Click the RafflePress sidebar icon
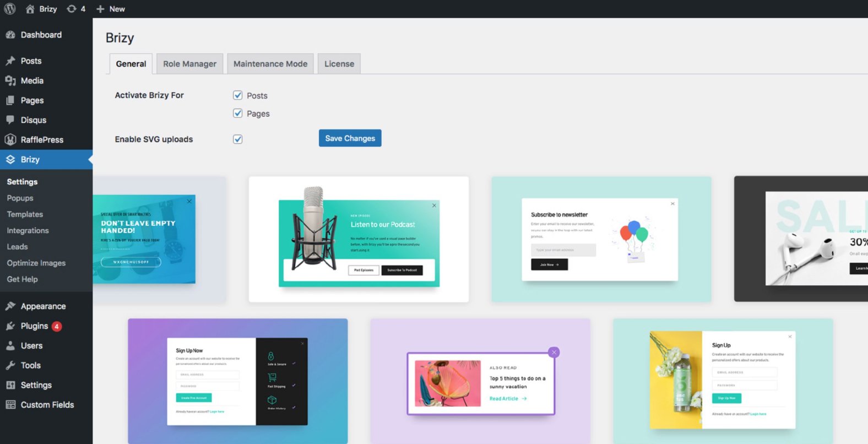Image resolution: width=868 pixels, height=444 pixels. tap(10, 140)
